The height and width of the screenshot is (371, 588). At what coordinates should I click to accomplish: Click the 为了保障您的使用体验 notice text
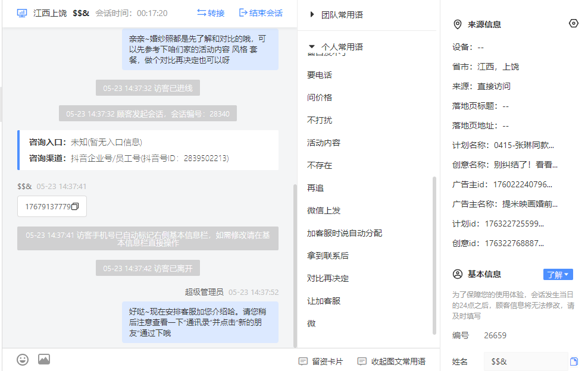[x=513, y=306]
